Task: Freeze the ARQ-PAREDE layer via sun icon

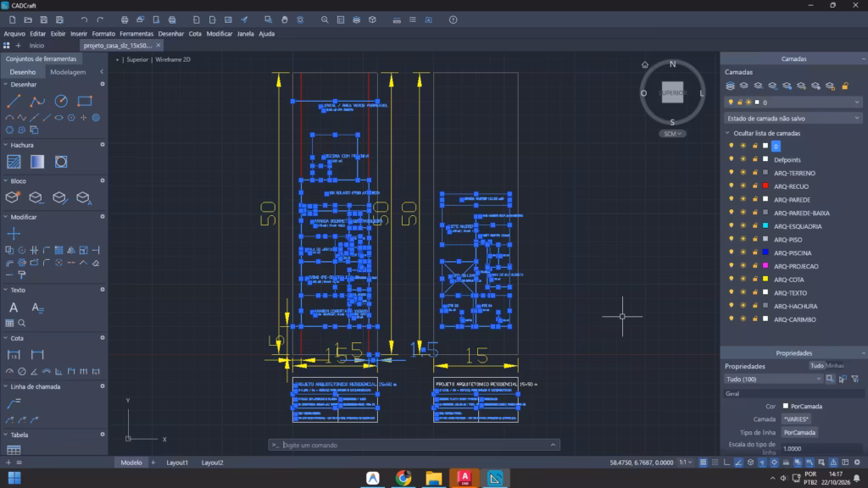Action: pos(743,199)
